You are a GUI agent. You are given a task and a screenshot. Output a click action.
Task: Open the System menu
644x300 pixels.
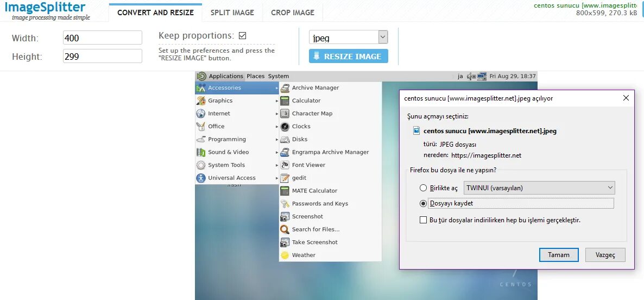[x=279, y=76]
